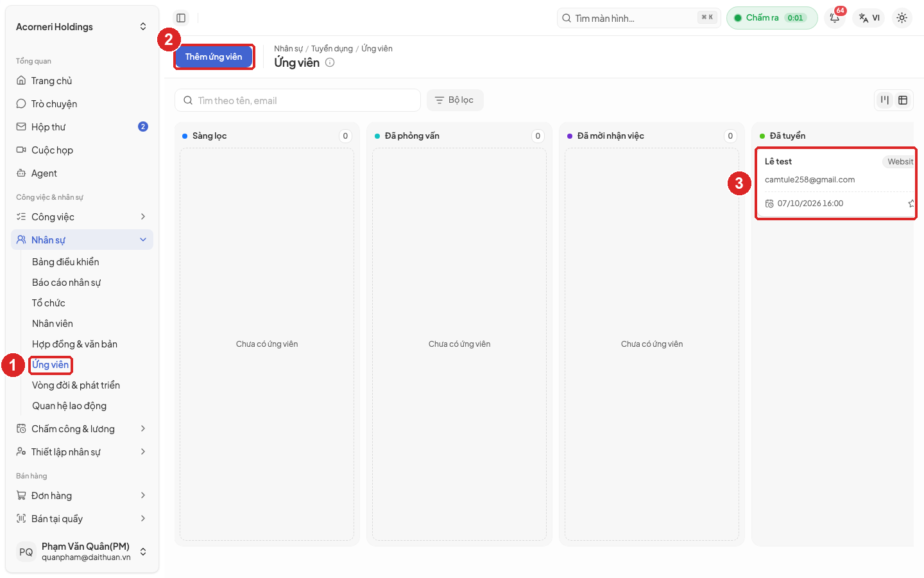Go to Hợp đồng & văn bản

(x=74, y=344)
